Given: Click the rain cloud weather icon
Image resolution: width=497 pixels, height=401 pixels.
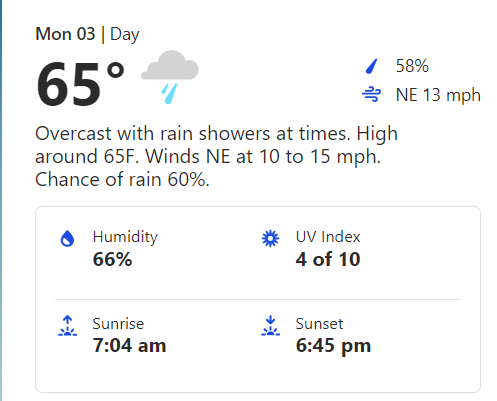Looking at the screenshot, I should pyautogui.click(x=170, y=77).
